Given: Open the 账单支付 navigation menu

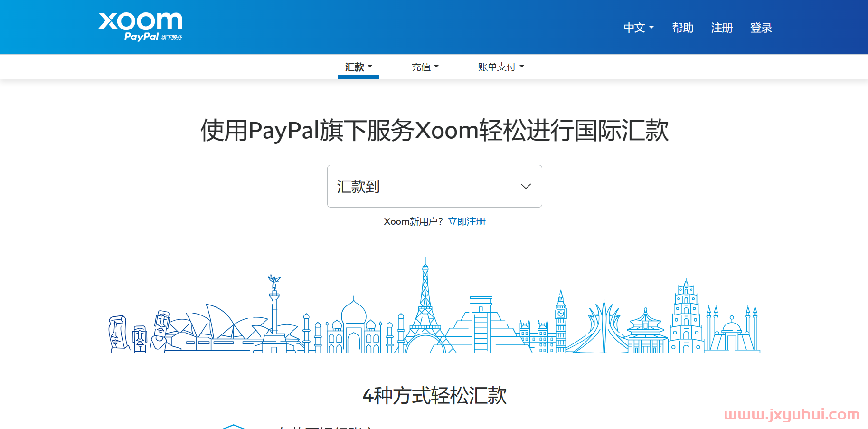Looking at the screenshot, I should pyautogui.click(x=501, y=67).
